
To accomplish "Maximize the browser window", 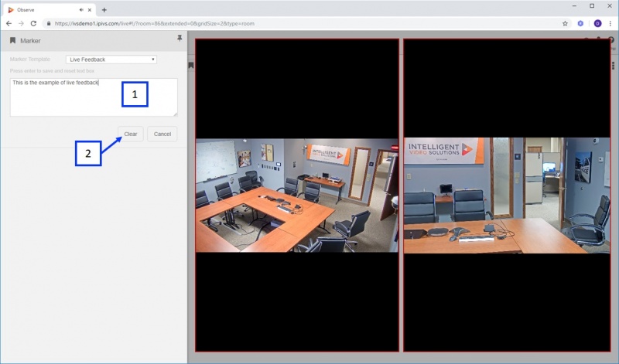I will click(x=592, y=6).
